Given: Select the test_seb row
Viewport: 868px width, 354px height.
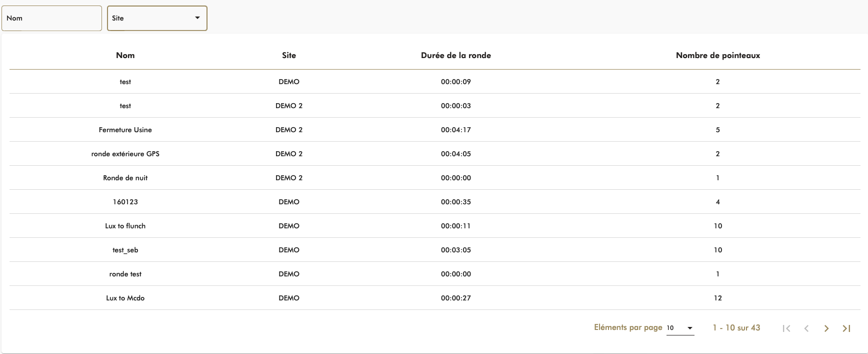Looking at the screenshot, I should (x=125, y=250).
